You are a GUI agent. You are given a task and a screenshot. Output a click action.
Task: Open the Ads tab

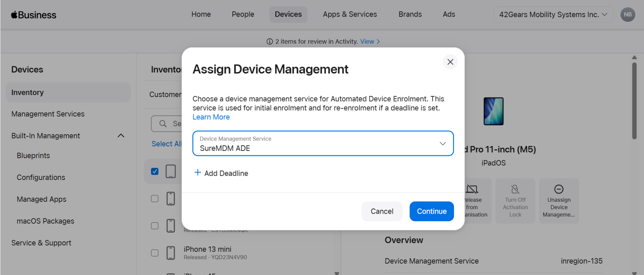(x=449, y=14)
